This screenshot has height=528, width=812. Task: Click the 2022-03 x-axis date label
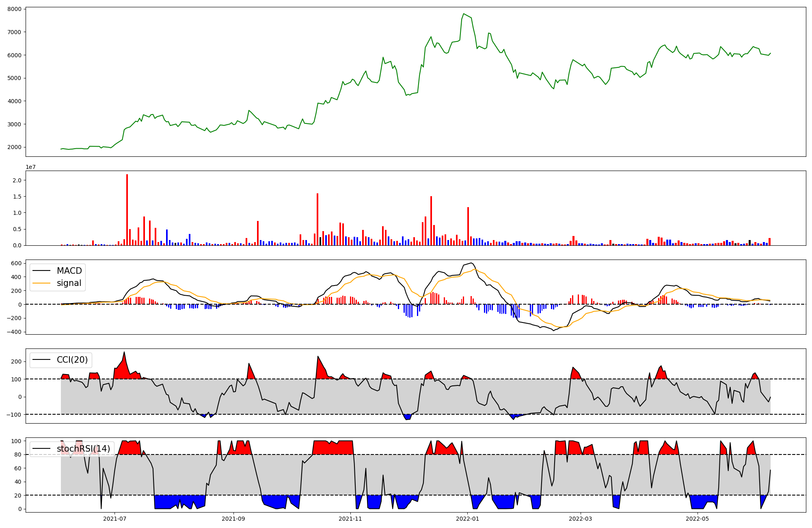[x=581, y=519]
